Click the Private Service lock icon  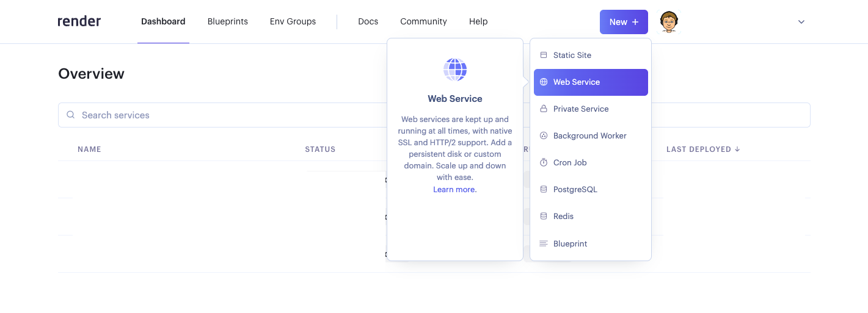tap(544, 109)
